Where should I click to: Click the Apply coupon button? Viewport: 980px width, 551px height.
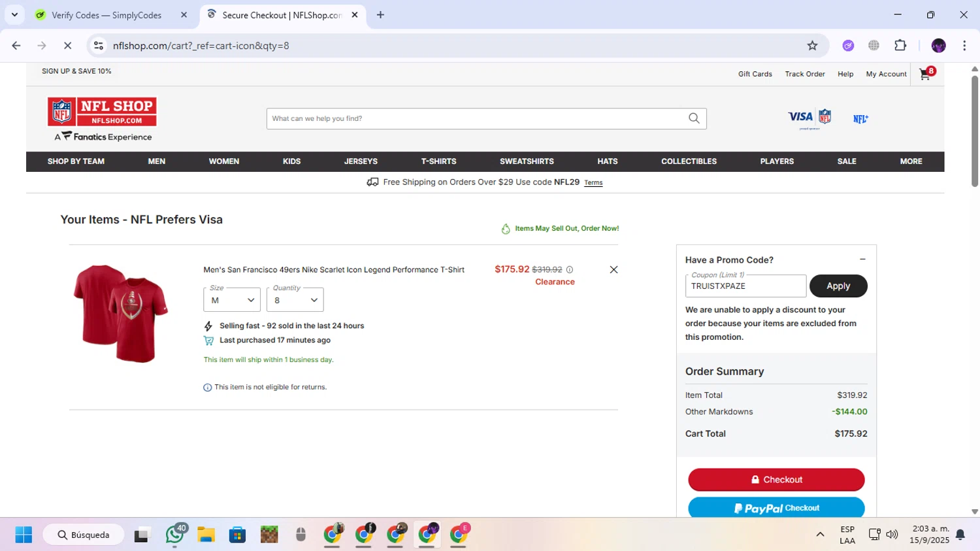pyautogui.click(x=838, y=286)
